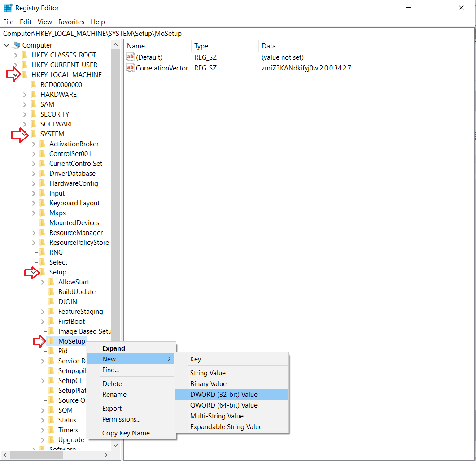Screen dimensions: 476x461
Task: Open the Favorites menu
Action: (x=71, y=22)
